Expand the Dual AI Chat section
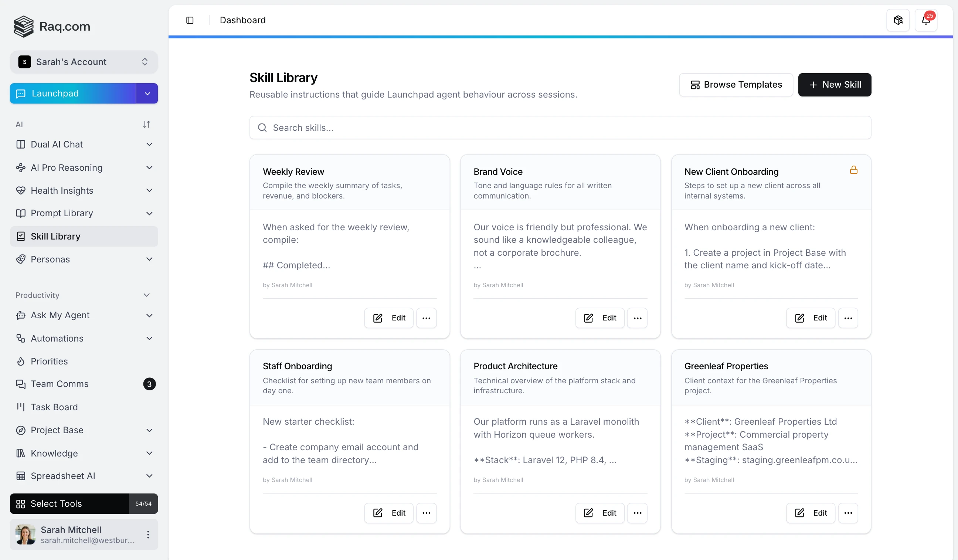Image resolution: width=958 pixels, height=560 pixels. [149, 144]
